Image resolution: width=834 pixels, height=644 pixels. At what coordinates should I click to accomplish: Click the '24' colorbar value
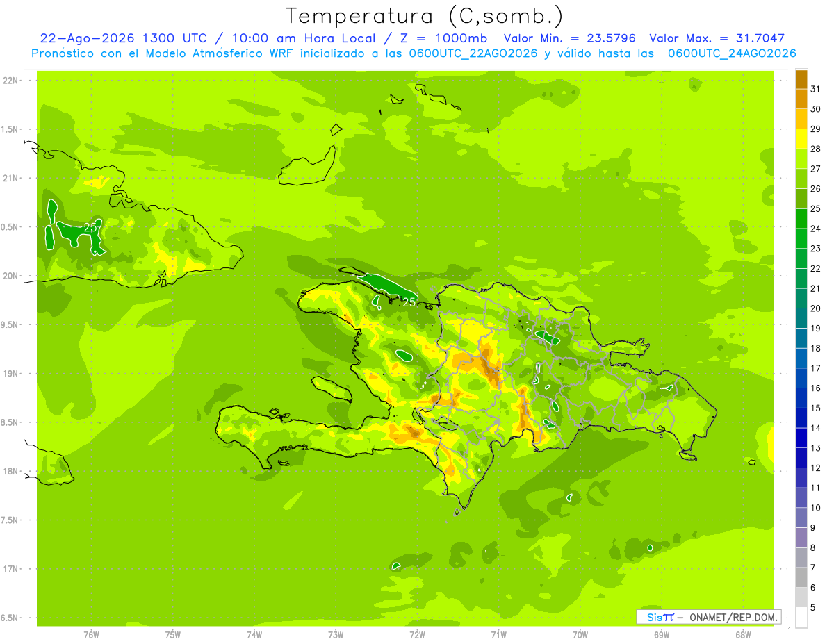(x=816, y=229)
